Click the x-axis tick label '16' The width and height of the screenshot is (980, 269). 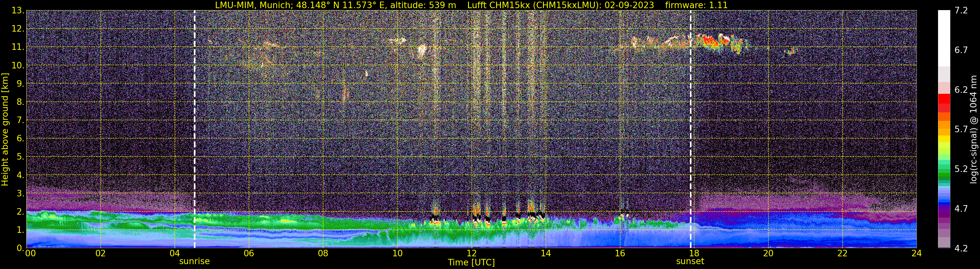(x=620, y=253)
